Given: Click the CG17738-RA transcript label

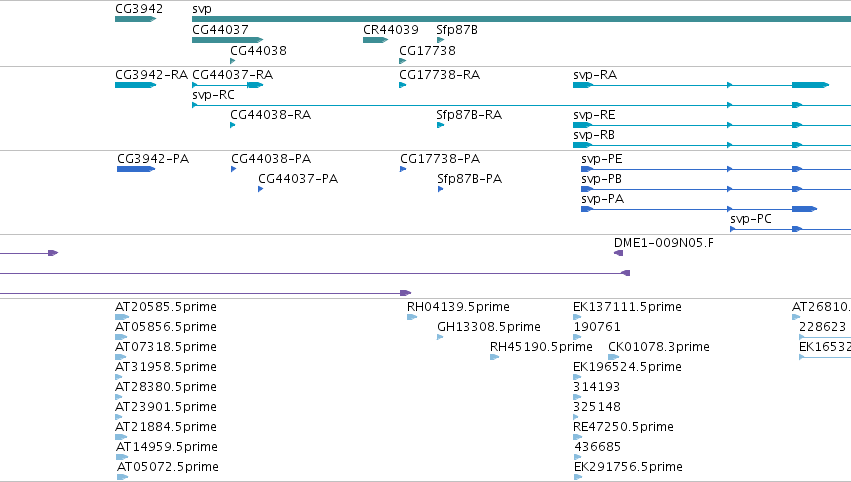Looking at the screenshot, I should (x=440, y=74).
